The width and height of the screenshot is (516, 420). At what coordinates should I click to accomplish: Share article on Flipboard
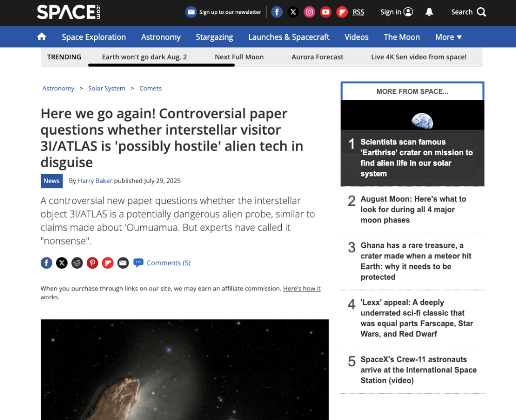[x=108, y=263]
